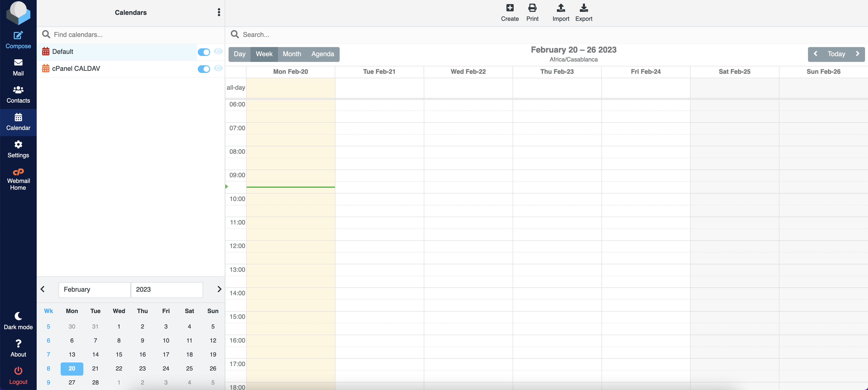
Task: Disable the Default calendar
Action: [x=204, y=52]
